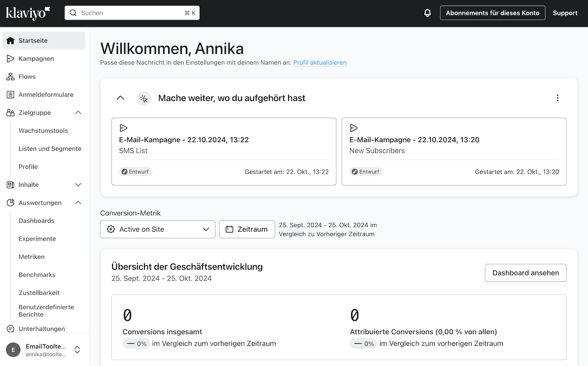This screenshot has height=366, width=588.
Task: Click the Unterhaltungen chat icon
Action: pyautogui.click(x=10, y=329)
